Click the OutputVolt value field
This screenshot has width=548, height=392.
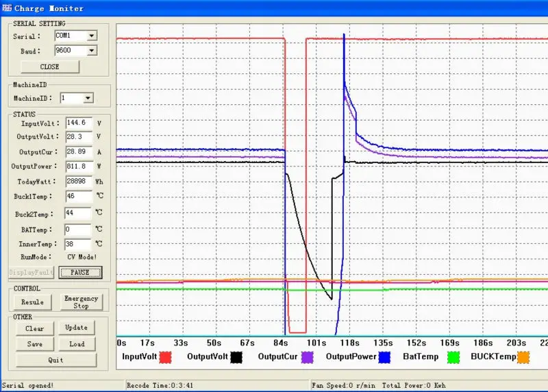[x=79, y=137]
